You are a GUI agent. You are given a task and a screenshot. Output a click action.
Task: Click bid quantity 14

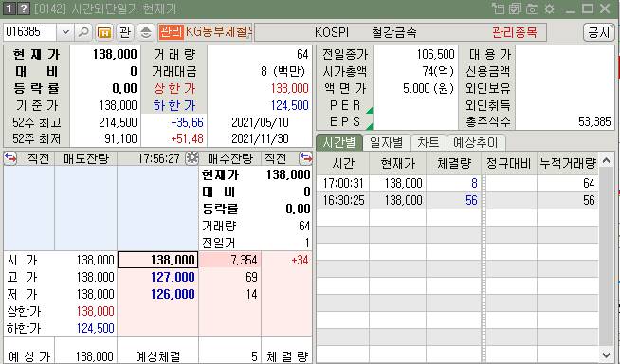[x=251, y=294]
